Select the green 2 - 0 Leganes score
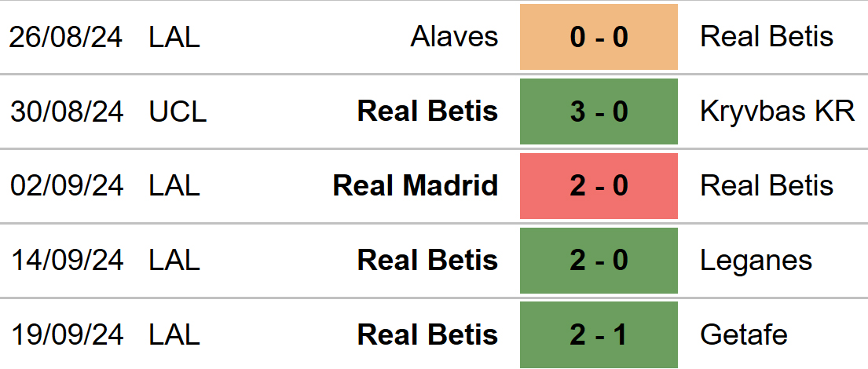 click(x=599, y=260)
